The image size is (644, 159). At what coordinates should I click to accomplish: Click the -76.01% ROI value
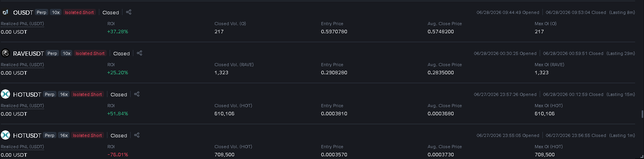coord(117,155)
